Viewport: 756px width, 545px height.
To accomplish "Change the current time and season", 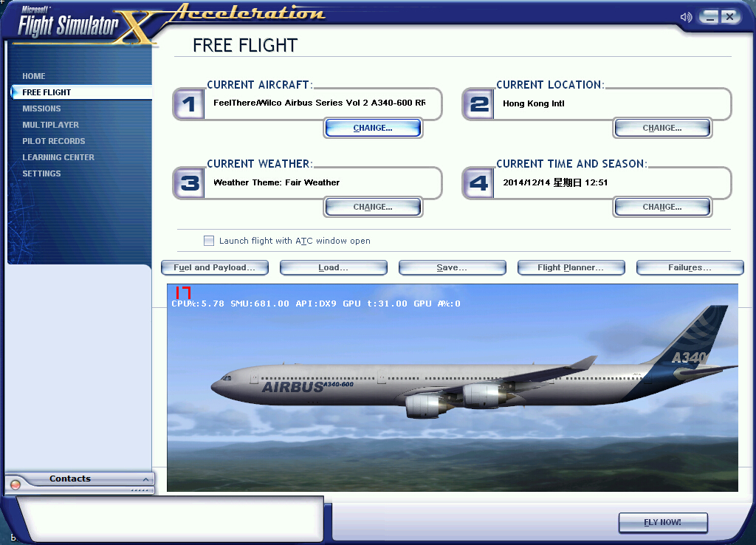I will (662, 208).
